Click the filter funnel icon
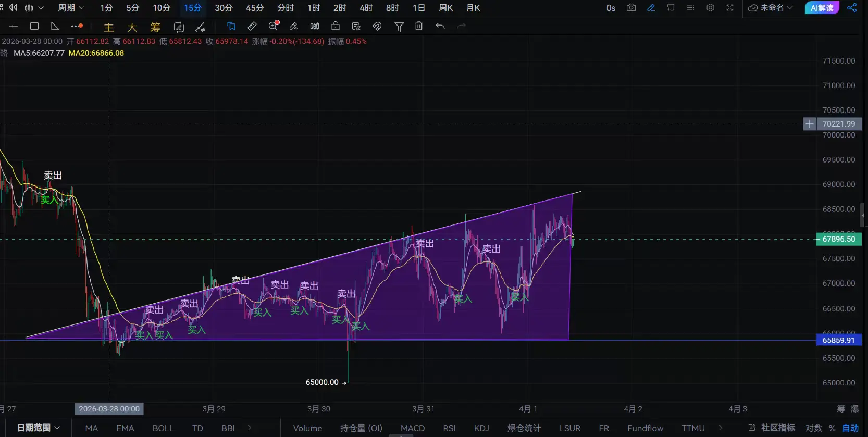The width and height of the screenshot is (868, 437). pyautogui.click(x=399, y=27)
